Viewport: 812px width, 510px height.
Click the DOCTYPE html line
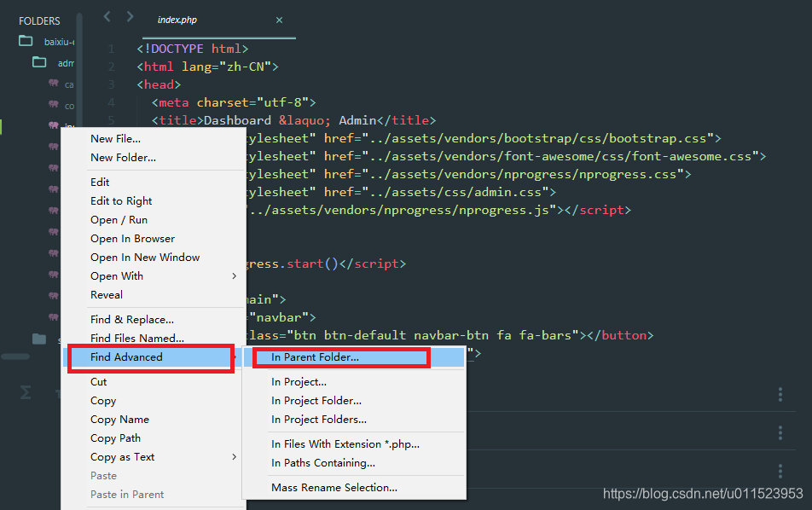193,49
